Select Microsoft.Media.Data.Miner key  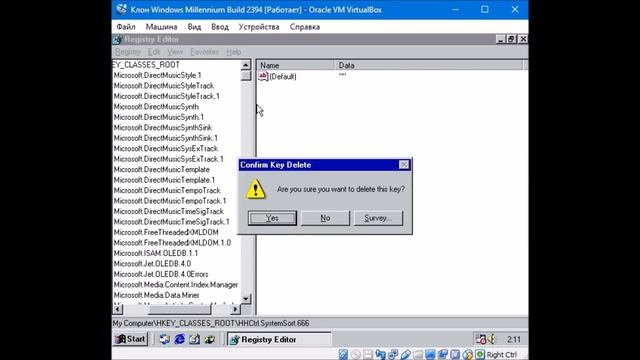pos(157,295)
